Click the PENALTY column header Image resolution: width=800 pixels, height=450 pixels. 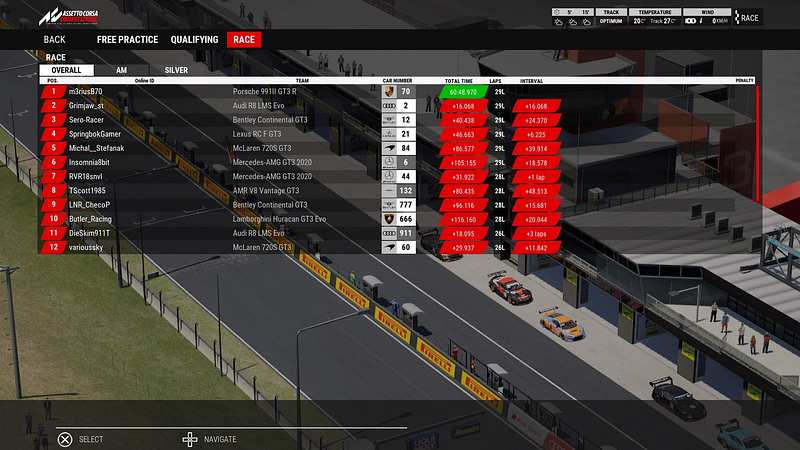(744, 81)
